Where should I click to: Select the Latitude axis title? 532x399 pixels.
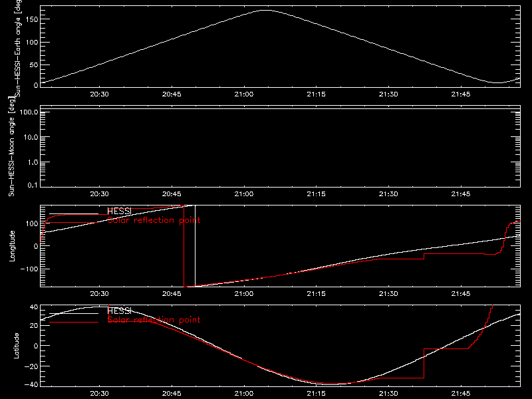click(16, 346)
